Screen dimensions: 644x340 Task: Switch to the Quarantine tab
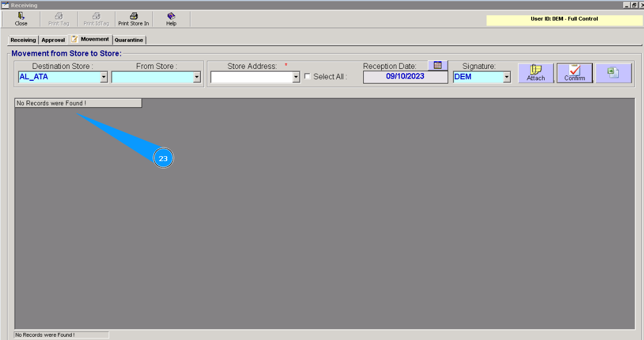pos(129,40)
